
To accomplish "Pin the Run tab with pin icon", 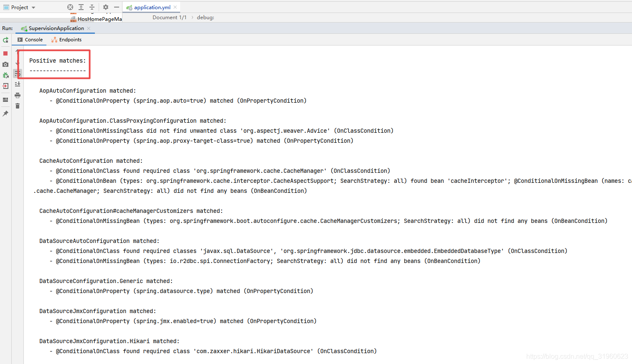I will tap(5, 114).
